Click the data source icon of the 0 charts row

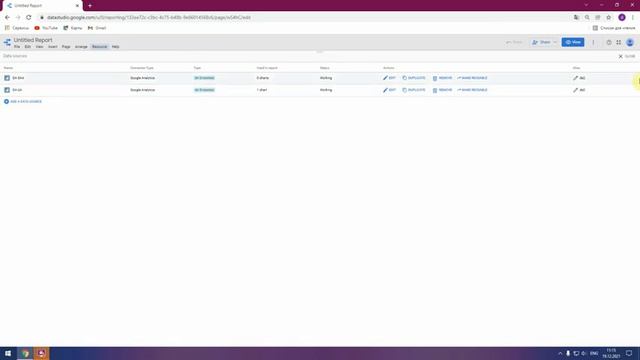[7, 78]
